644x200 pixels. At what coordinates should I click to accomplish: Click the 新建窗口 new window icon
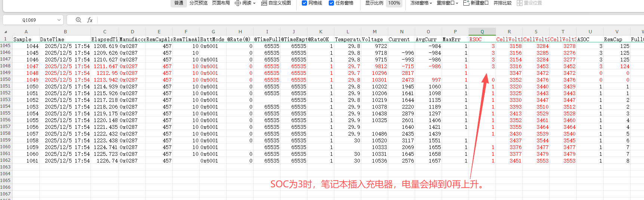(x=466, y=3)
